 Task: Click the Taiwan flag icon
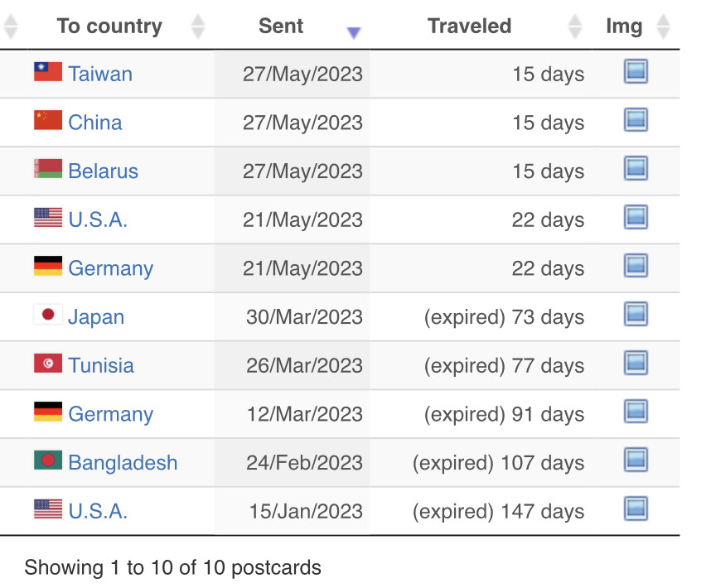[48, 71]
